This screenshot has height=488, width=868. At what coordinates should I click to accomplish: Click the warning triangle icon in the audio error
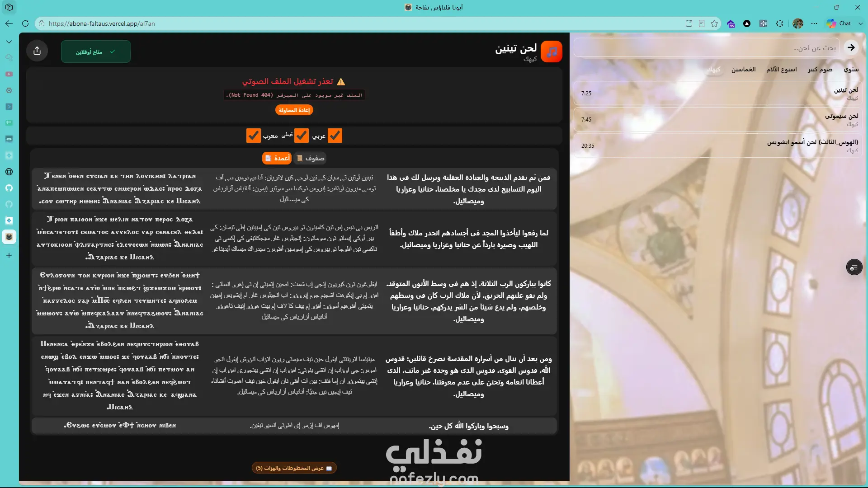coord(341,82)
